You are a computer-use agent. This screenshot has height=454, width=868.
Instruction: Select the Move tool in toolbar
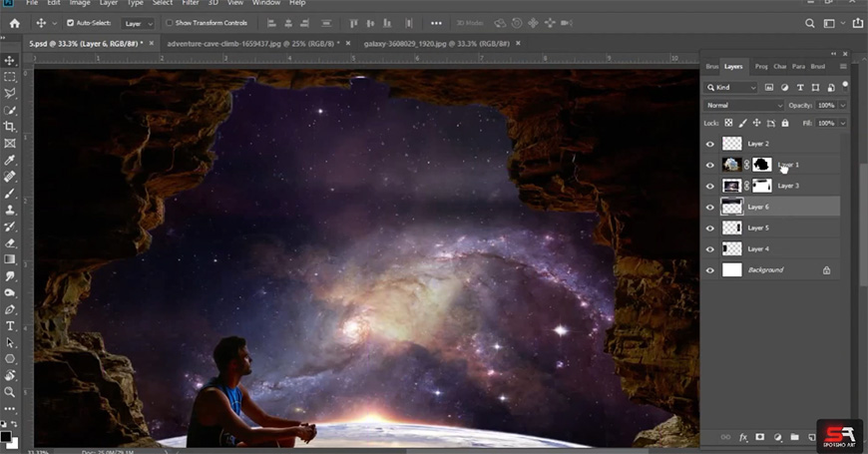pos(9,60)
